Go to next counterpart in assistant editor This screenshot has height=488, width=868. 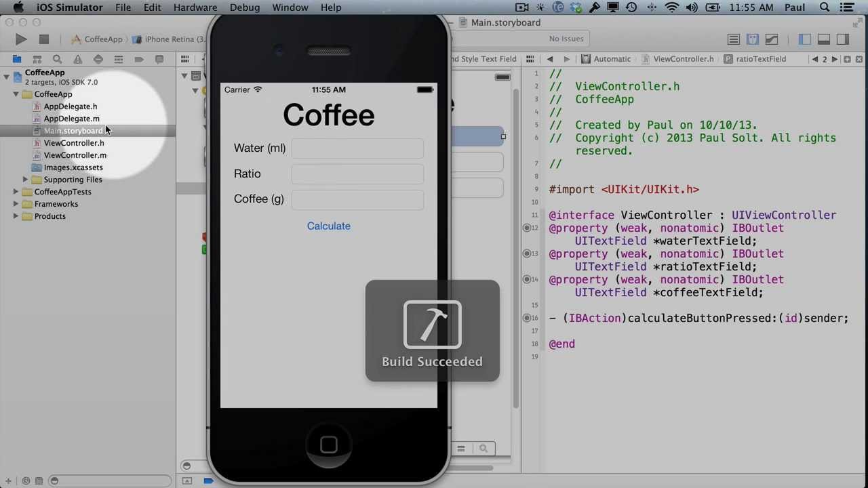pyautogui.click(x=835, y=59)
